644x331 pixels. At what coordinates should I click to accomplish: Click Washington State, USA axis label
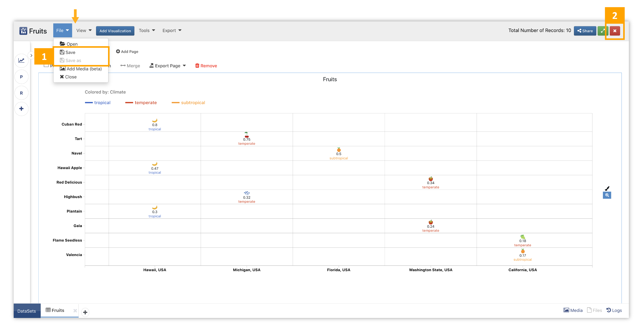coord(431,270)
